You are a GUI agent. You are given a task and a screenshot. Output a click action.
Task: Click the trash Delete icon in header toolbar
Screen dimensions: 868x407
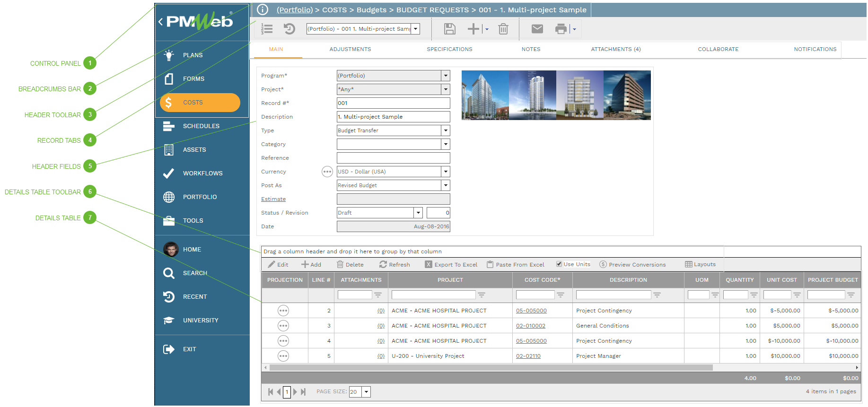click(503, 29)
